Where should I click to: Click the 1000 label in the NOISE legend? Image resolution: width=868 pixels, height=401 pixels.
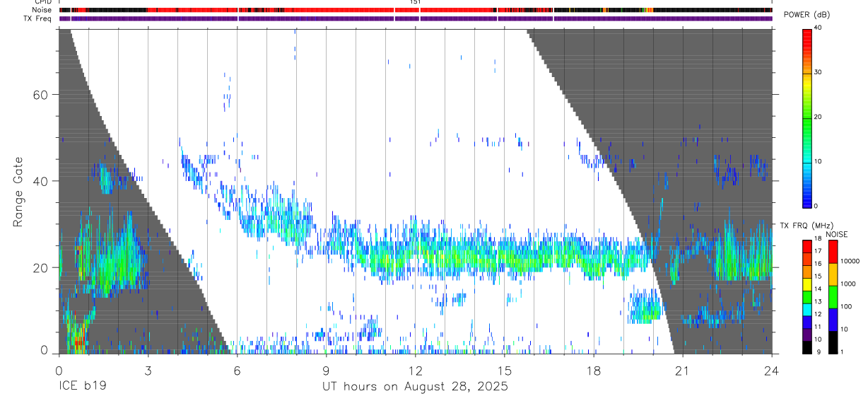pyautogui.click(x=847, y=284)
